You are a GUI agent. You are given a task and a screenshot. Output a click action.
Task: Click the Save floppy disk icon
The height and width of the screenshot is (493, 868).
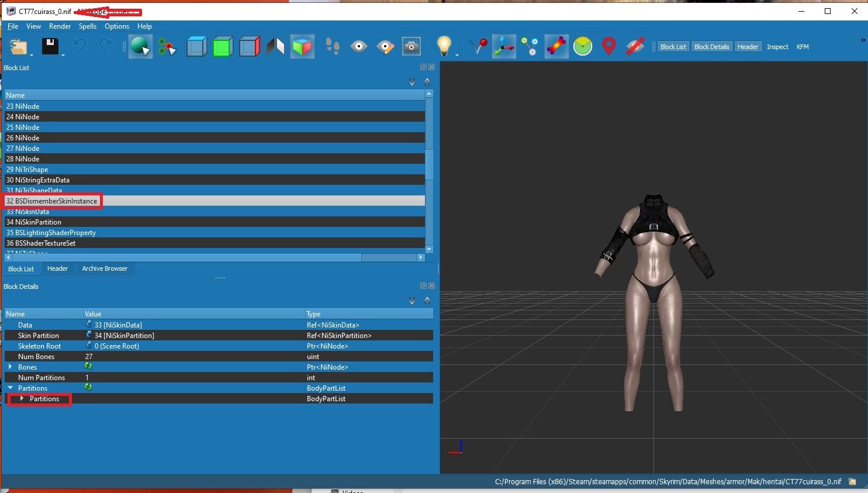pos(50,47)
